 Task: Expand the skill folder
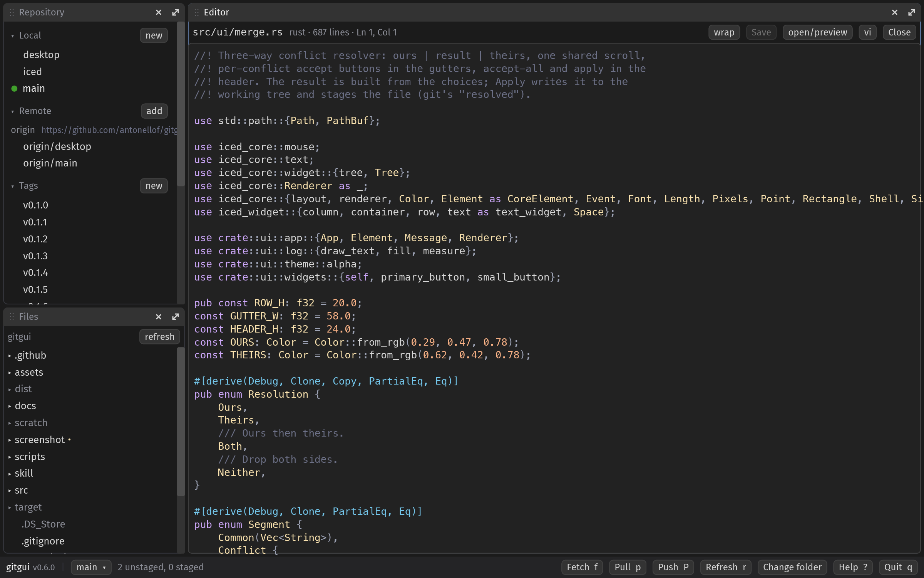click(10, 474)
